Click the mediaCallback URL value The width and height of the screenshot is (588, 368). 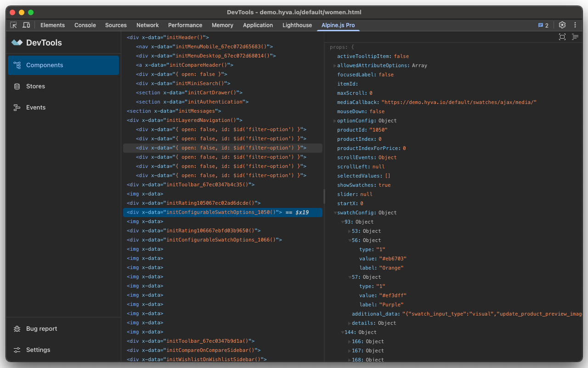tap(459, 102)
